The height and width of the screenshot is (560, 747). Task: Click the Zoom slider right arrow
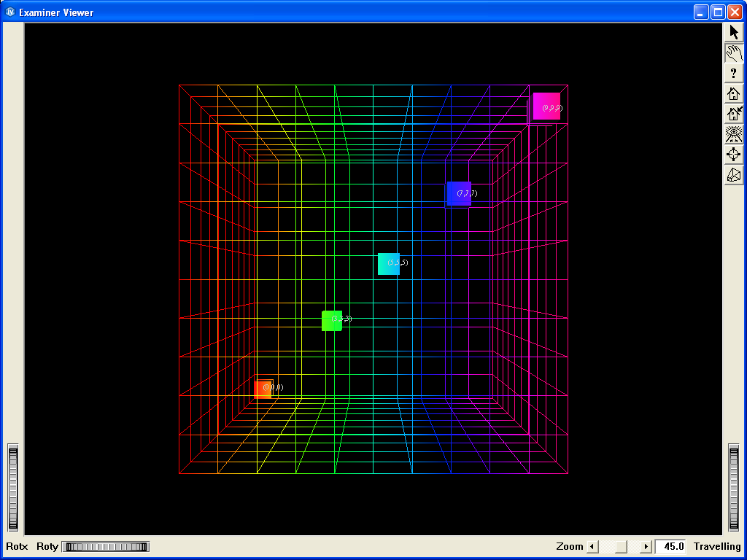click(x=646, y=547)
